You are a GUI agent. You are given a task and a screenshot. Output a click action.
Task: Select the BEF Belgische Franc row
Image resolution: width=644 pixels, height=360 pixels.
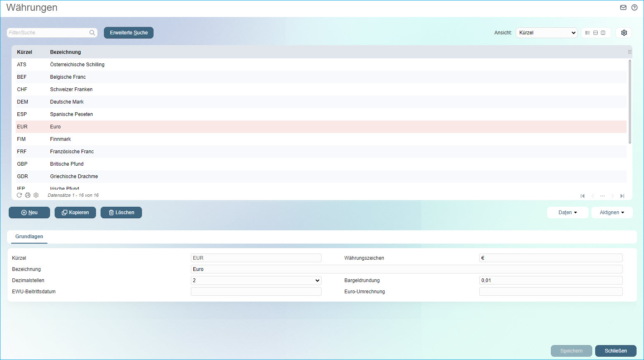click(x=321, y=77)
